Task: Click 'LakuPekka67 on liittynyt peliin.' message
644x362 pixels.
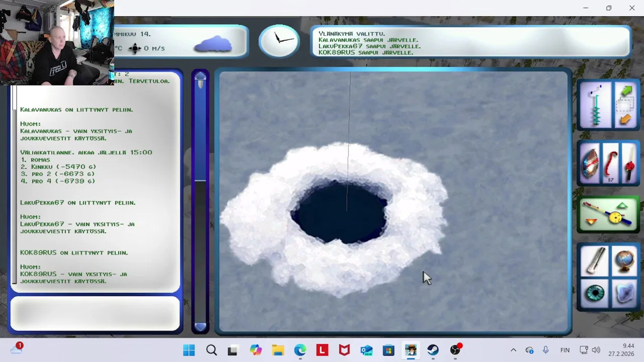Action: [x=78, y=202]
